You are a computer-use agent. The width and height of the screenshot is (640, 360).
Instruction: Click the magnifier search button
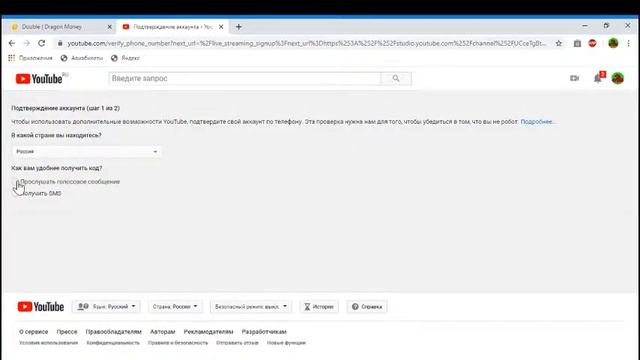[x=396, y=78]
